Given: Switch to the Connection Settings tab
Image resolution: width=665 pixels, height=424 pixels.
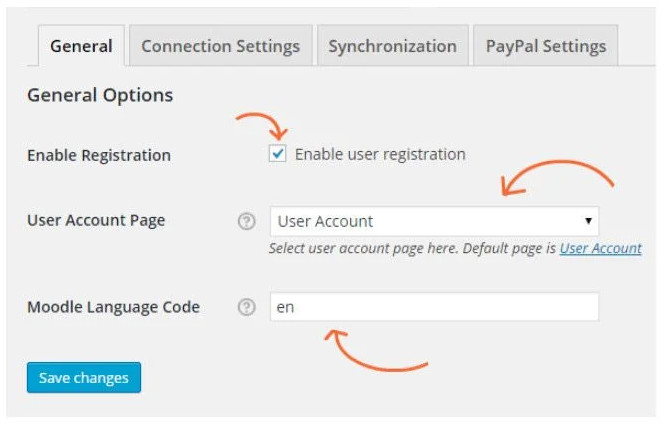Looking at the screenshot, I should click(x=221, y=46).
